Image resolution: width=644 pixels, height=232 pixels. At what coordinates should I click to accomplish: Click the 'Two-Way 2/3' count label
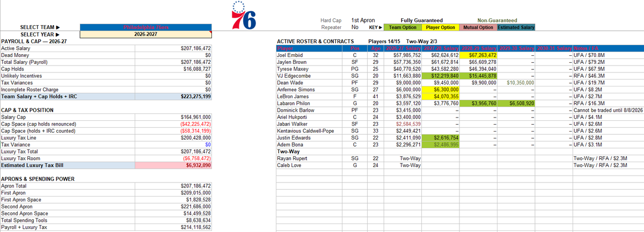point(423,41)
